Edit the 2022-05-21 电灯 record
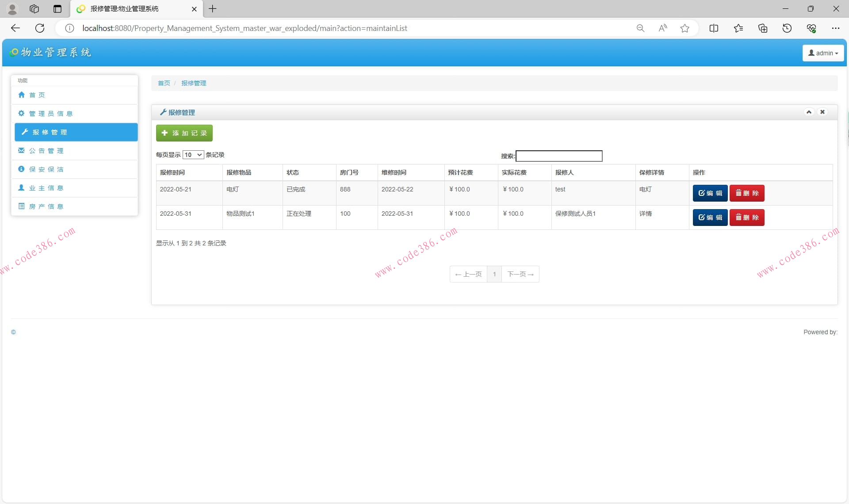The width and height of the screenshot is (849, 504). 710,193
